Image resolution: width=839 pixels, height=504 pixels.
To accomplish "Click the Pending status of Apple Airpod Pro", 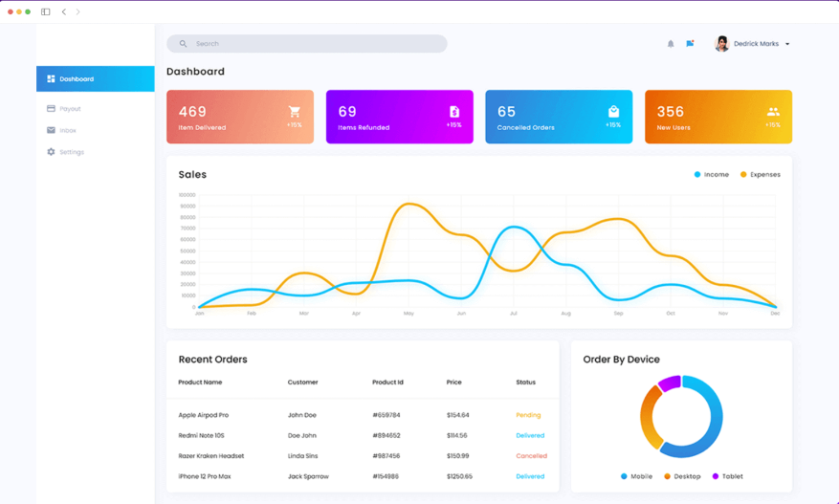I will click(x=528, y=415).
